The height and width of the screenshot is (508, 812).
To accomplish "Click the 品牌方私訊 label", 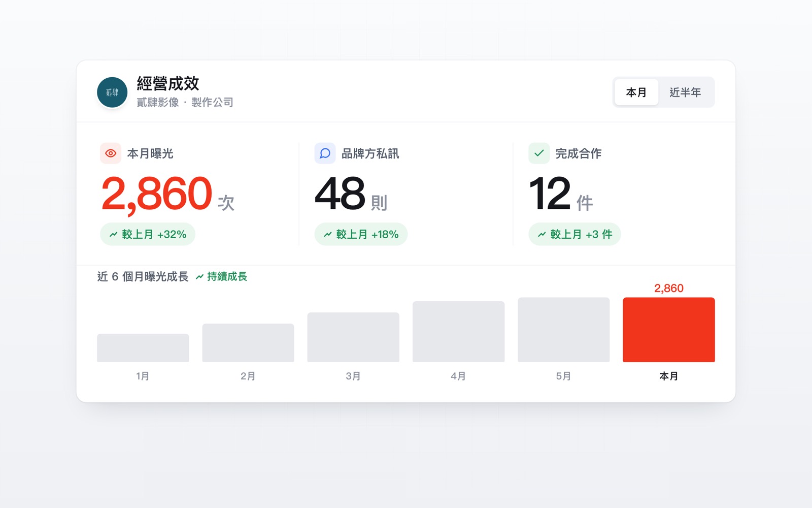I will pos(370,153).
